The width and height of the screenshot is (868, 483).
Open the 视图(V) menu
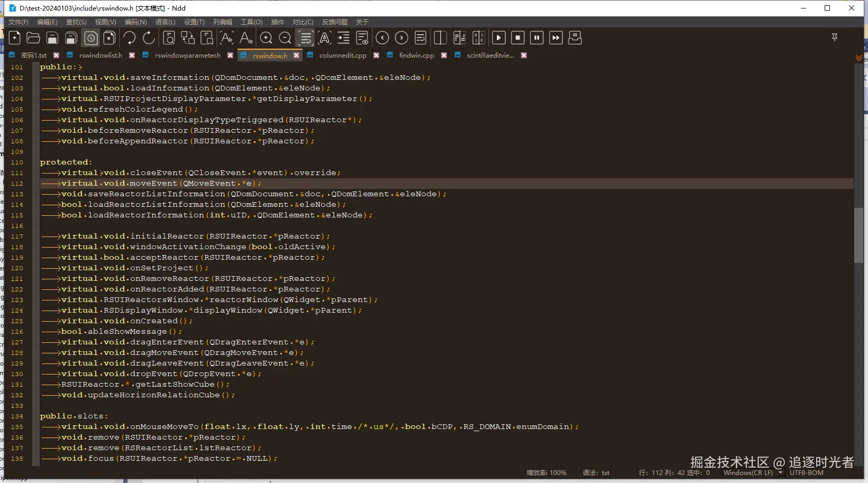pyautogui.click(x=106, y=22)
